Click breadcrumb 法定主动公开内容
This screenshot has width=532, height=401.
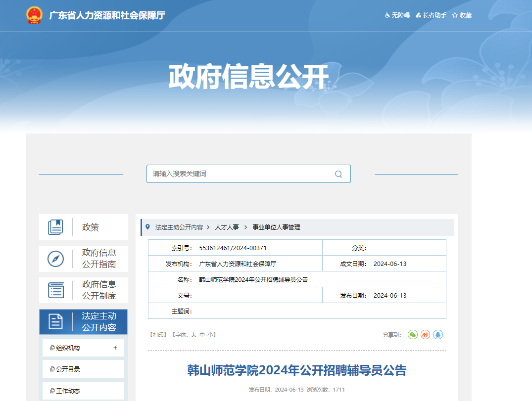[179, 227]
